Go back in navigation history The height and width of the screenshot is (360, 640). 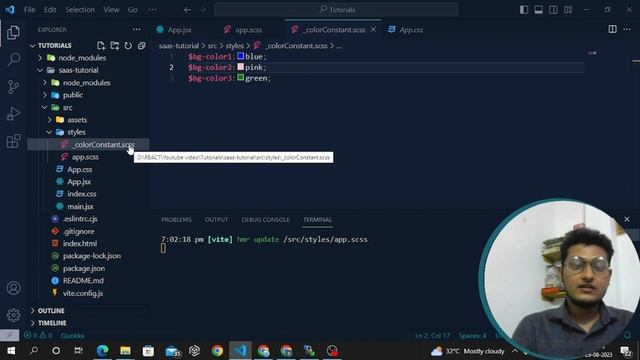(187, 10)
